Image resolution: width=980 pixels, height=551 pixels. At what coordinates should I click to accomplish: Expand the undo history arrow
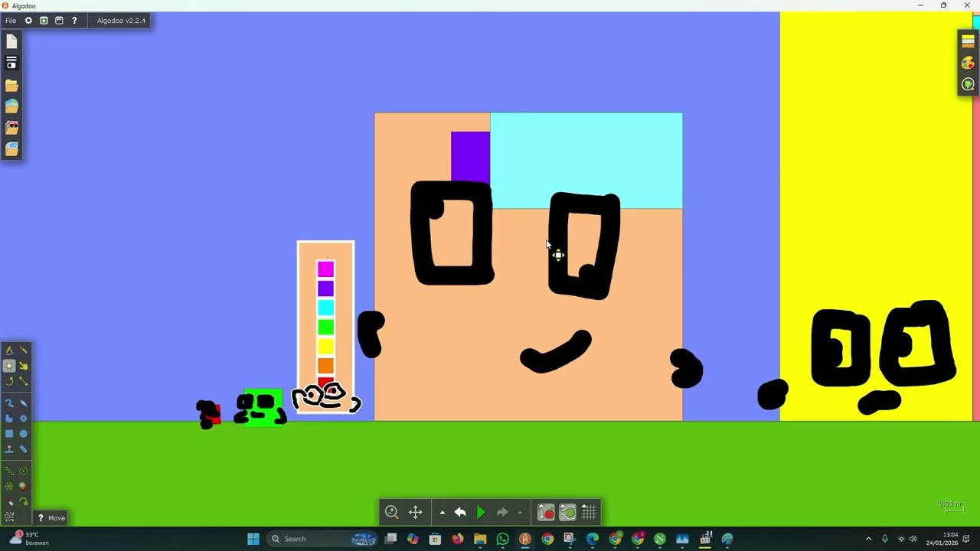442,513
